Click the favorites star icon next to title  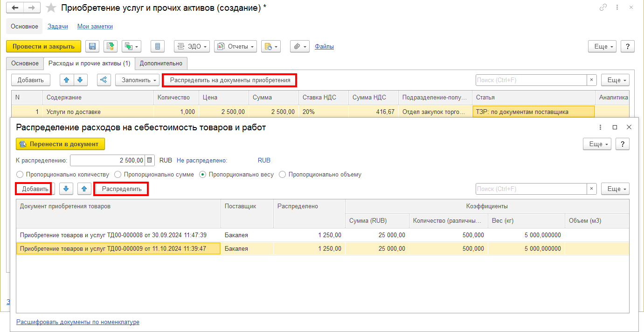[52, 8]
